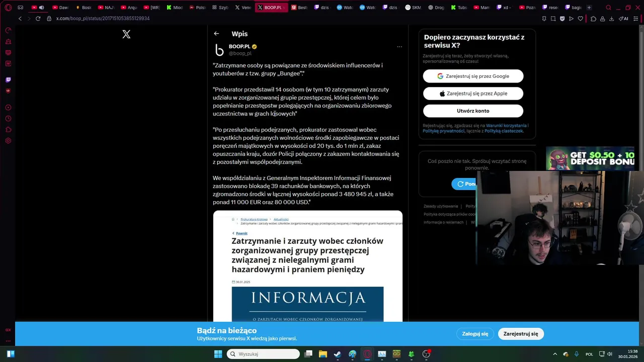Click the Utwórz konto button
The height and width of the screenshot is (362, 644).
click(x=473, y=111)
